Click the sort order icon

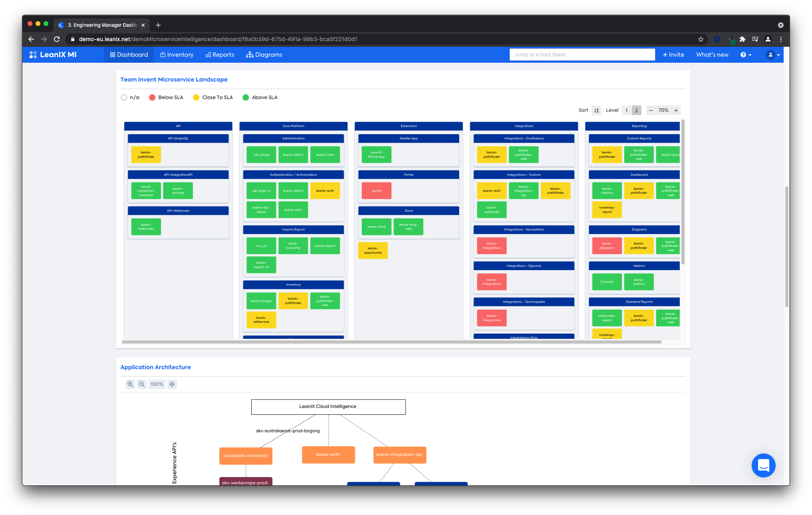pyautogui.click(x=596, y=110)
